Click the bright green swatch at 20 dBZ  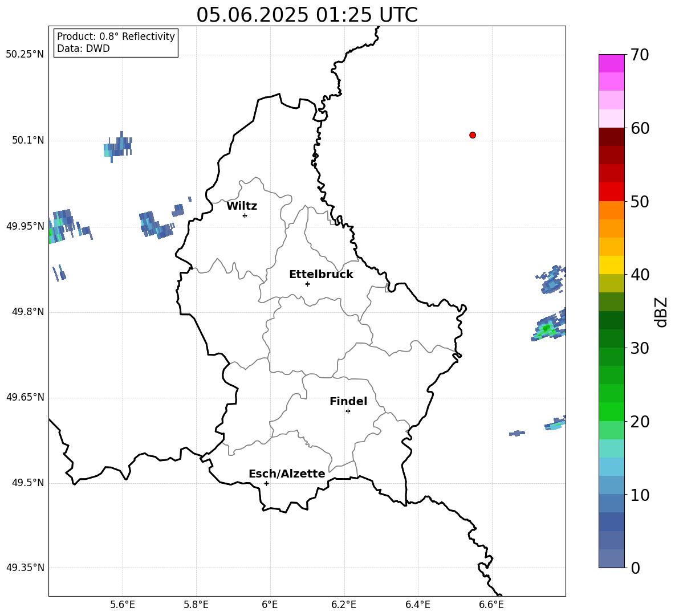(611, 411)
